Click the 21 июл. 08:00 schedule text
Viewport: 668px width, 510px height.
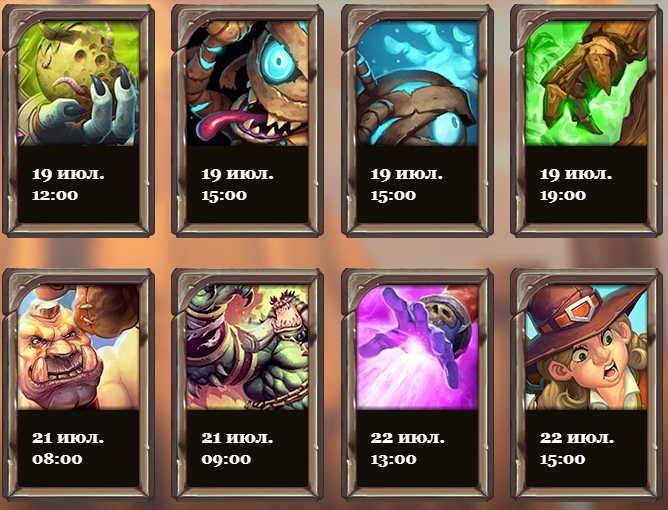click(x=68, y=448)
